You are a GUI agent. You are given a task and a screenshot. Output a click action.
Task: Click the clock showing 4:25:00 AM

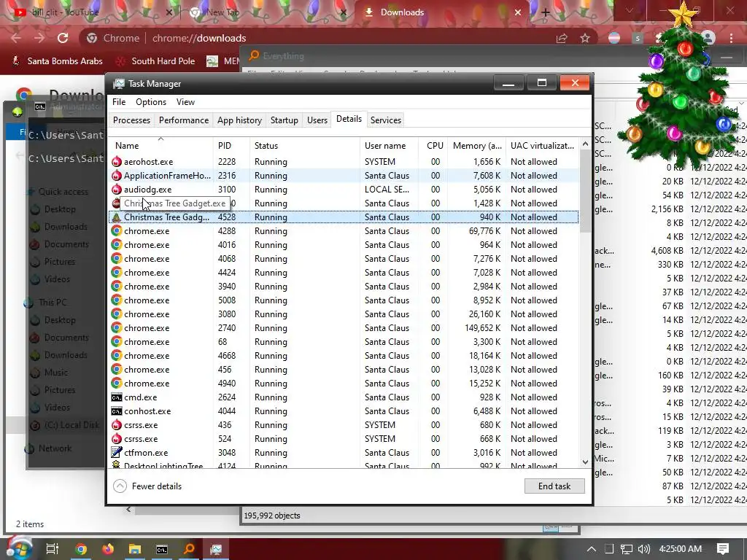(681, 549)
